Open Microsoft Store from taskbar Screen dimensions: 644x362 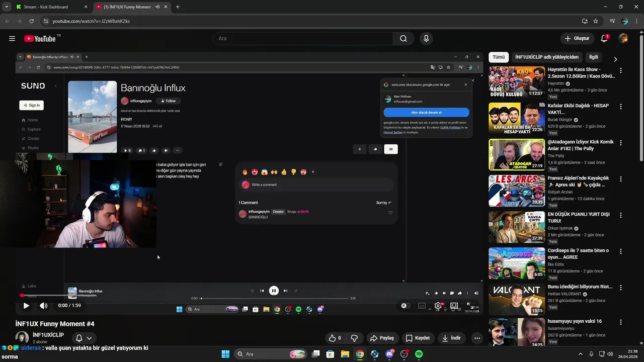point(330,354)
